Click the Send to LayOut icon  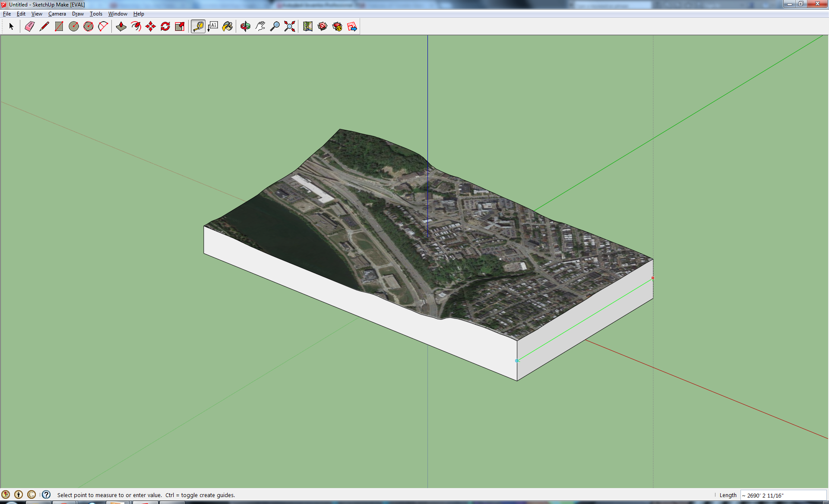pos(352,26)
